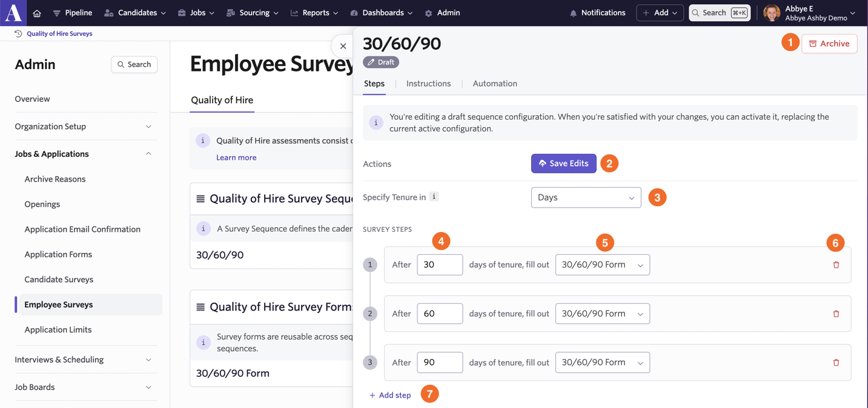Add a new survey step
This screenshot has width=868, height=408.
390,395
